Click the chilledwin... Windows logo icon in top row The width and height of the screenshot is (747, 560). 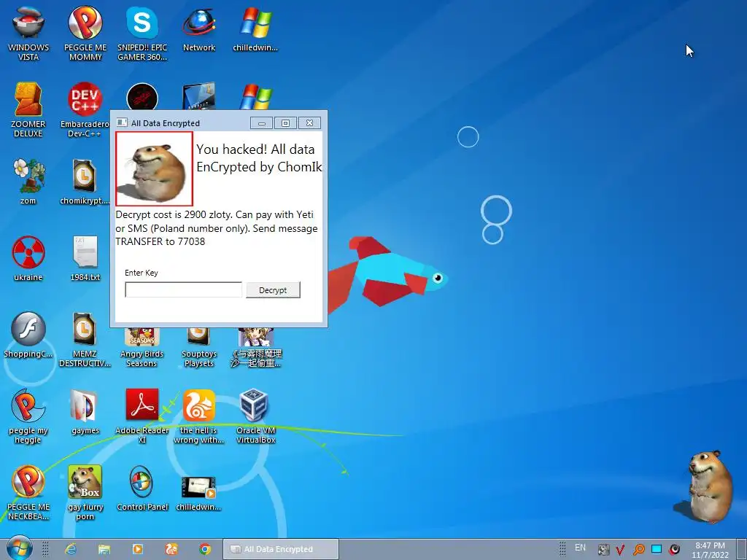click(256, 29)
